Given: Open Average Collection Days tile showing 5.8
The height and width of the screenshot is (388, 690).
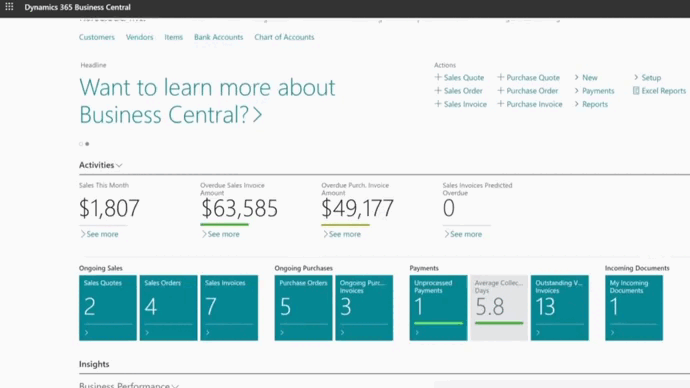Looking at the screenshot, I should (x=499, y=308).
